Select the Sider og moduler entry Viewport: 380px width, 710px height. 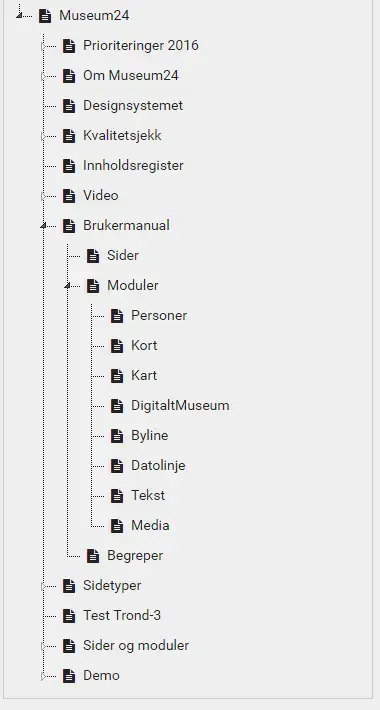(x=136, y=646)
